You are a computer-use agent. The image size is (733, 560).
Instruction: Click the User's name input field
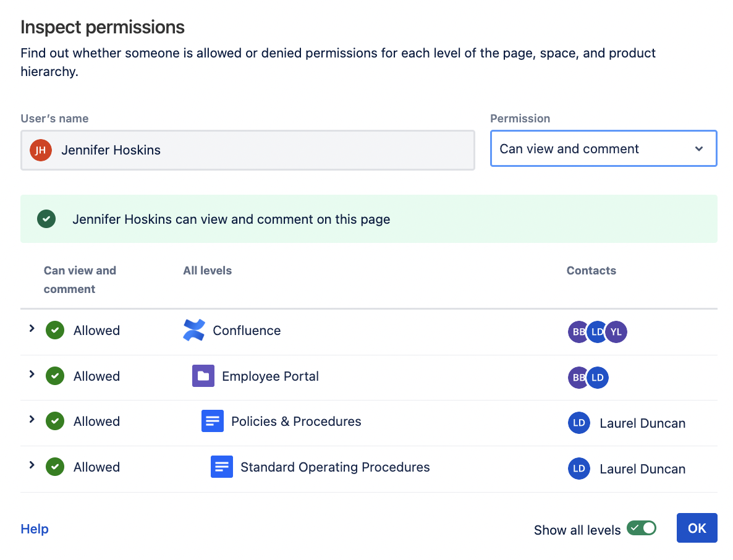click(248, 150)
